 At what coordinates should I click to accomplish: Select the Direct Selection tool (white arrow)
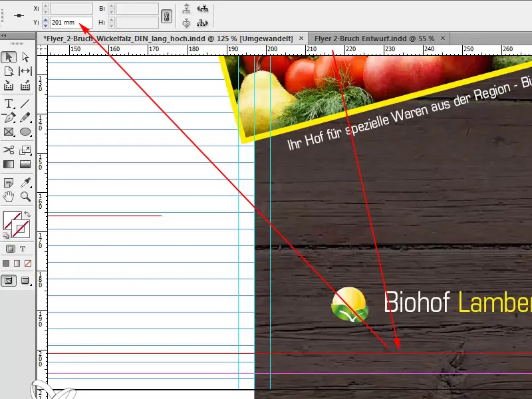(x=25, y=57)
